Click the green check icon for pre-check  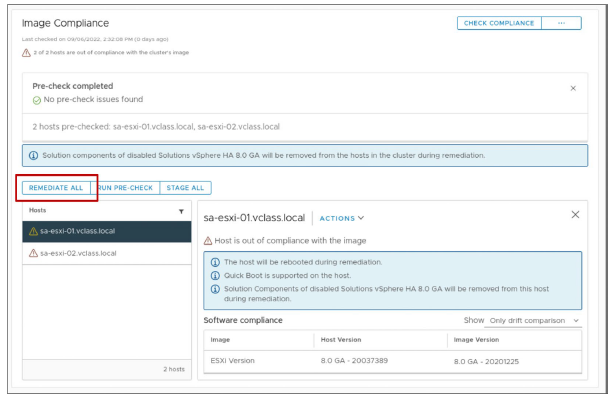tap(37, 101)
